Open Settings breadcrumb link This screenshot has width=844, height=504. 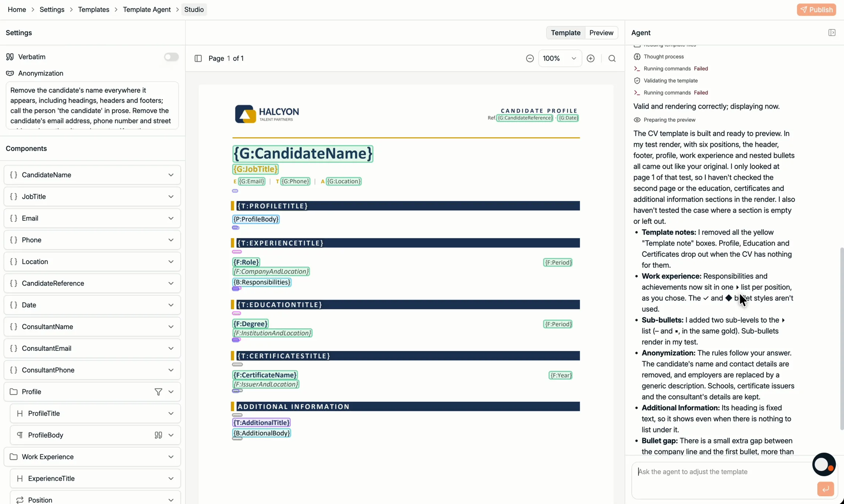52,10
